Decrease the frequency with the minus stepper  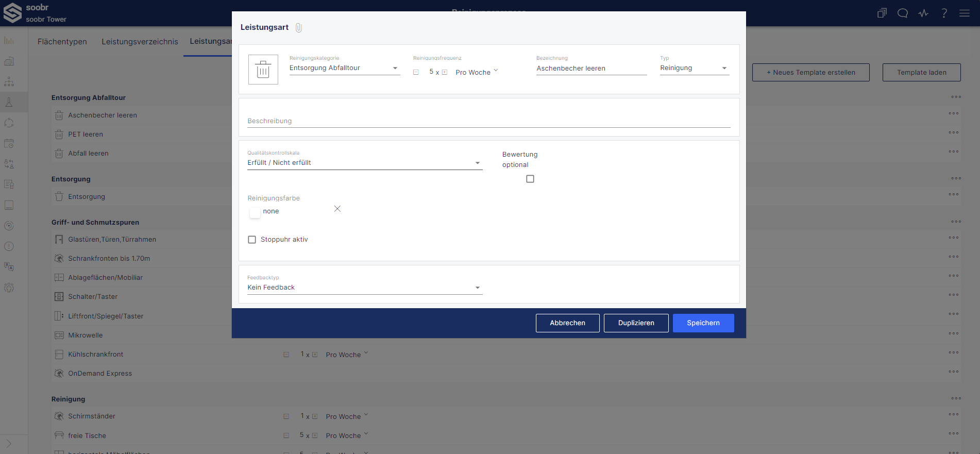416,73
